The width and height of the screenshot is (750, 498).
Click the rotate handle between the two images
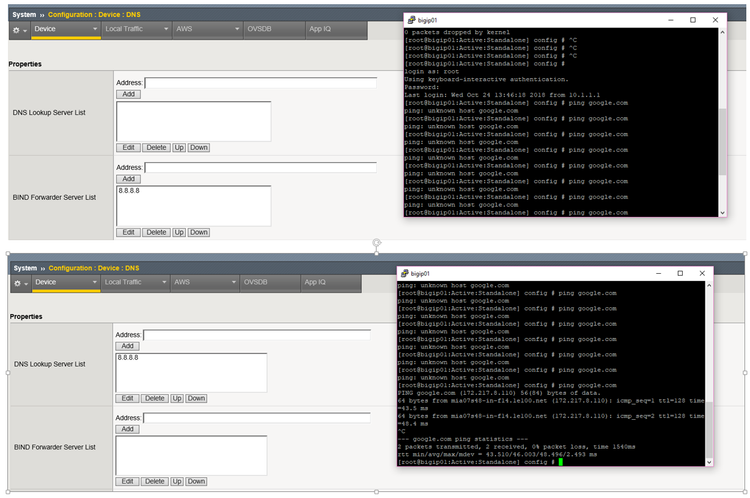tap(377, 243)
